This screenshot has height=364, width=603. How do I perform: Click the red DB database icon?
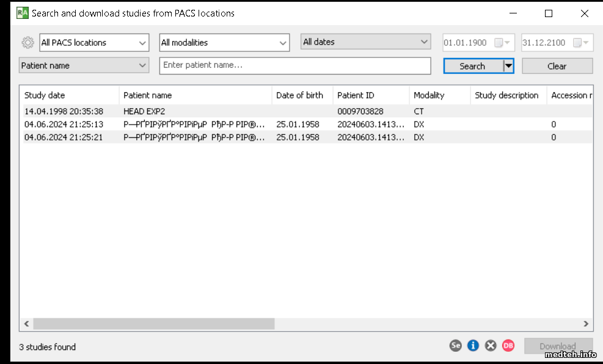click(x=508, y=346)
